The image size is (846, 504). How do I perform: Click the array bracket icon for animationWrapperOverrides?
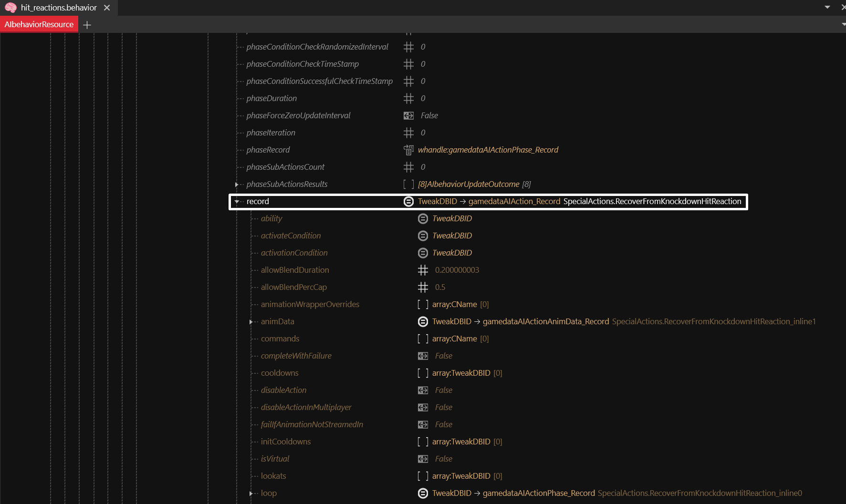[423, 304]
